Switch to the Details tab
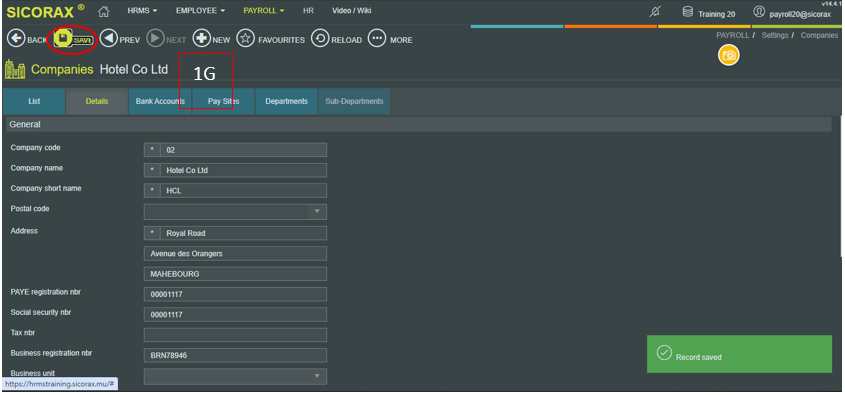This screenshot has width=845, height=395. click(97, 101)
